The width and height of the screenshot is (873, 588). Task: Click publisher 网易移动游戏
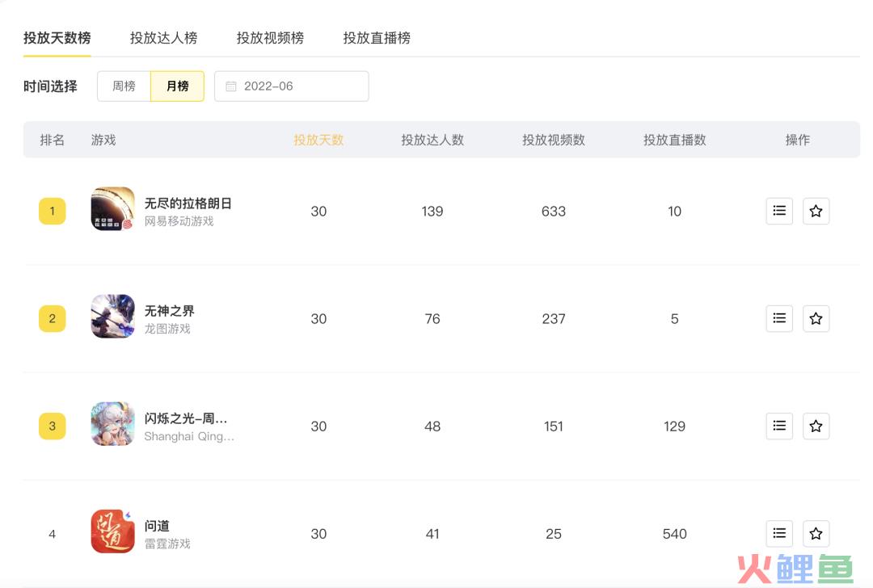point(179,220)
